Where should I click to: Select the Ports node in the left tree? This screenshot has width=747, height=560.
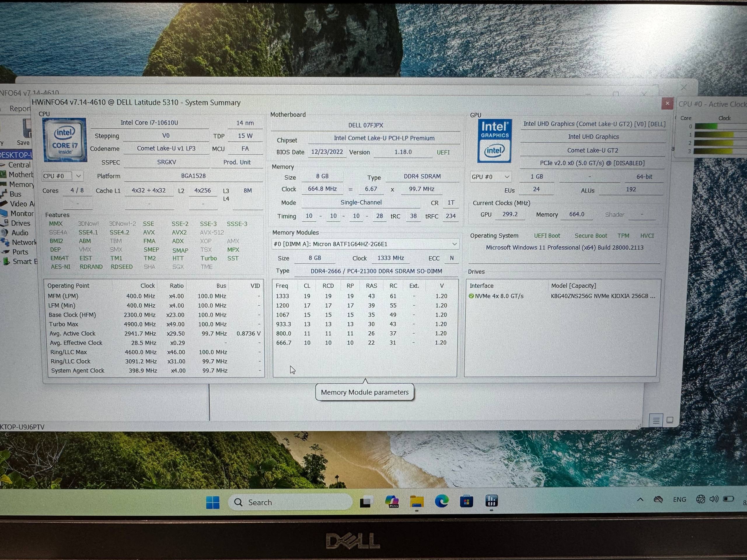coord(20,252)
